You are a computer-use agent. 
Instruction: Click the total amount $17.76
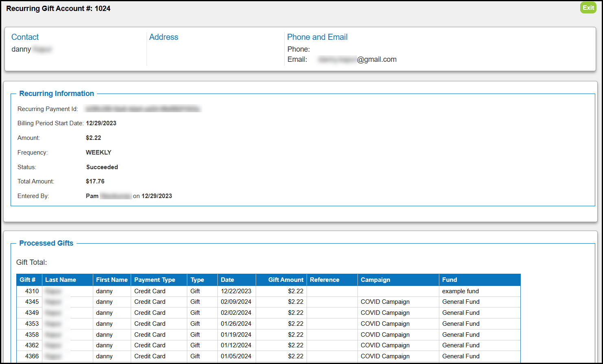[x=95, y=181]
